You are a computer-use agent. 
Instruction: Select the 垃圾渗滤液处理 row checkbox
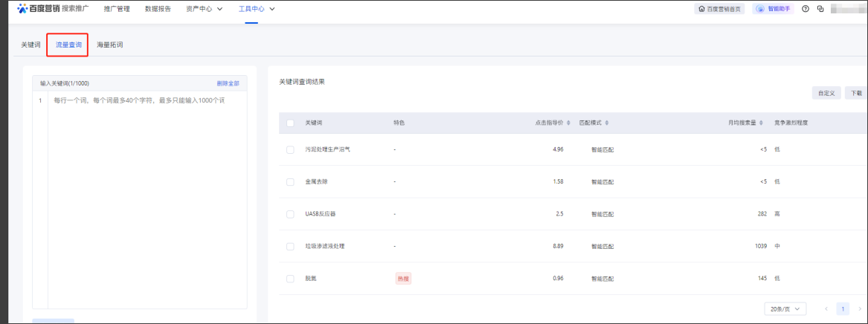(290, 246)
